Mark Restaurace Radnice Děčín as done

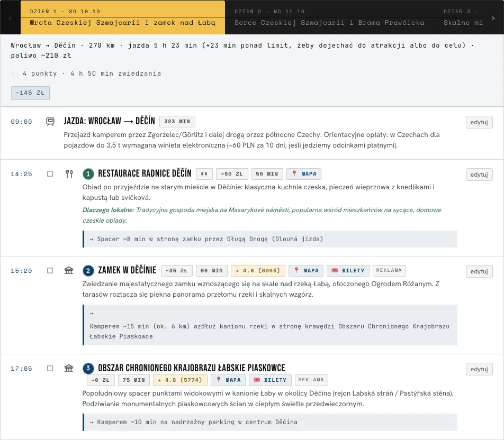pyautogui.click(x=50, y=174)
